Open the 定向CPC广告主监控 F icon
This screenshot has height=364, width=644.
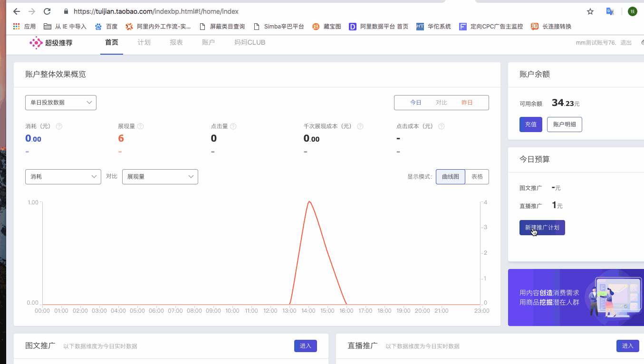462,27
